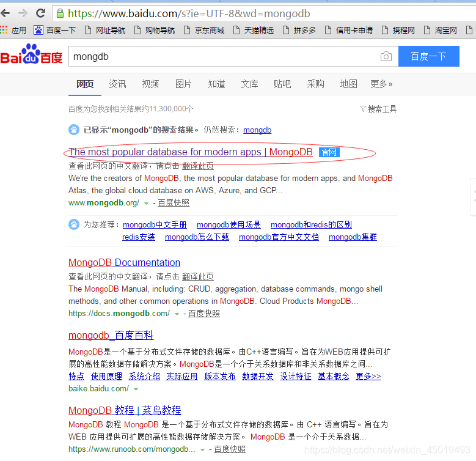Open the 淘宝网 bookmark

point(441,30)
